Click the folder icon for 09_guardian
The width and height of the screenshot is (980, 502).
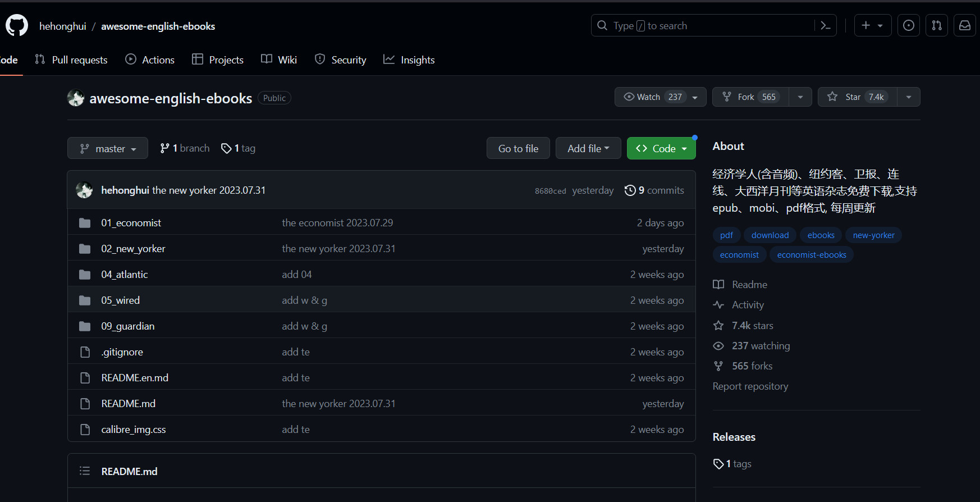click(x=85, y=326)
